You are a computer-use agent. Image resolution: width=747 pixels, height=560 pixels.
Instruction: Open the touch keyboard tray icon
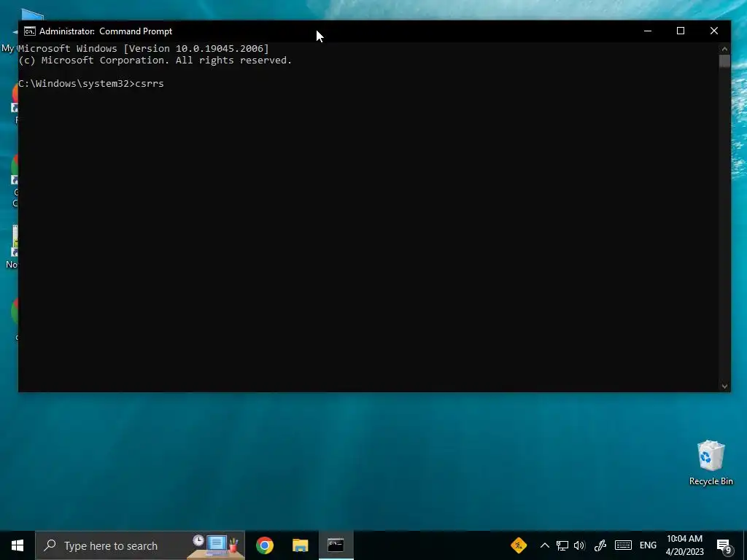click(x=623, y=545)
